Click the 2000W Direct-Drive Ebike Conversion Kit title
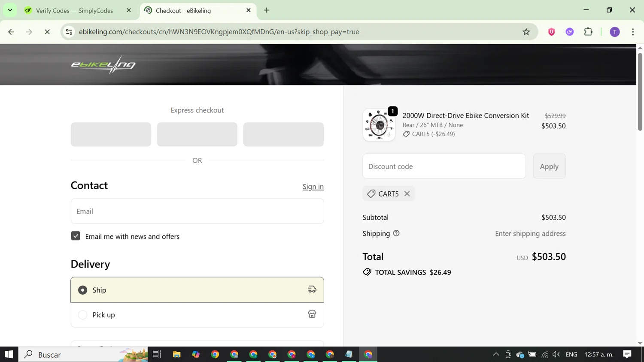Image resolution: width=644 pixels, height=362 pixels. pyautogui.click(x=466, y=115)
